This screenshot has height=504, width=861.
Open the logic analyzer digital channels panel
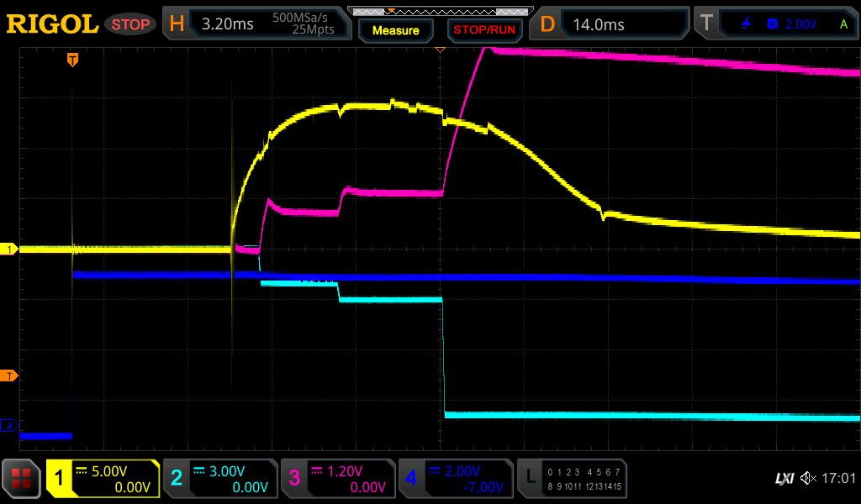[x=572, y=479]
